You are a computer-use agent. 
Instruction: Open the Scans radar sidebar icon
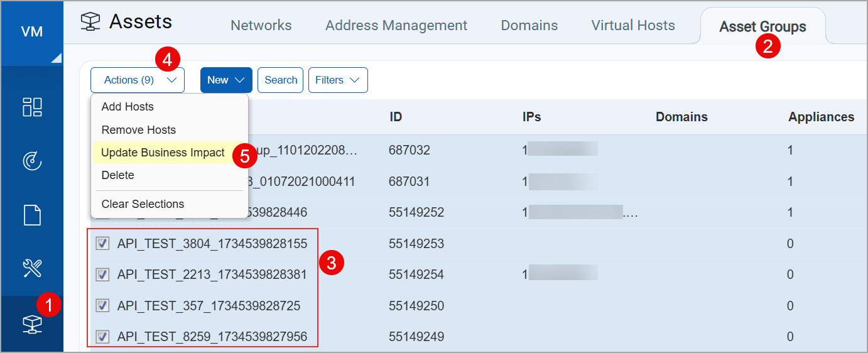coord(32,161)
